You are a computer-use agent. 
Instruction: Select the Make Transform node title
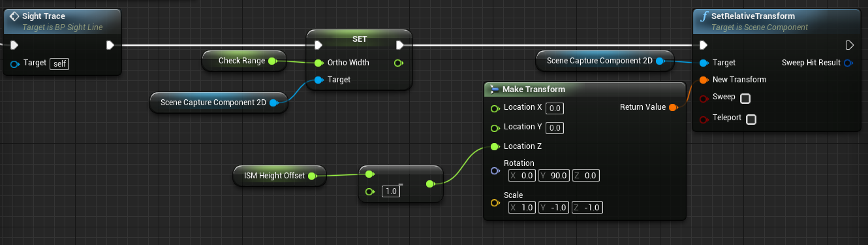click(533, 89)
